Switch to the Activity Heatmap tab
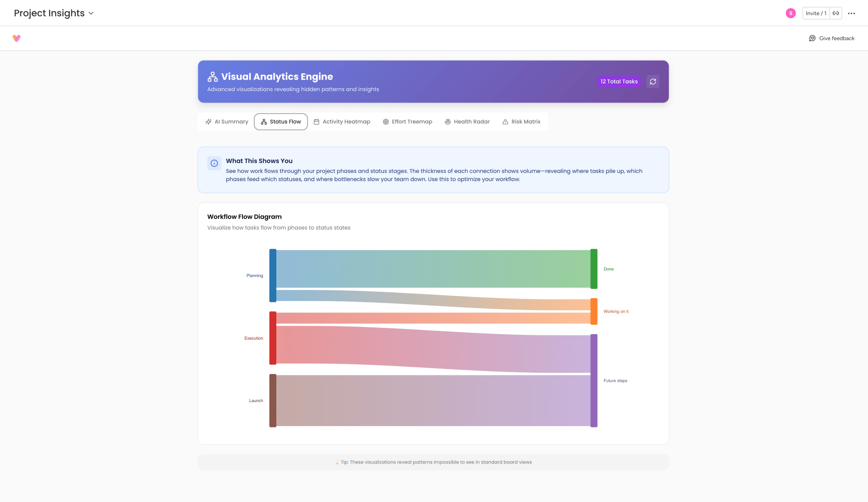This screenshot has height=502, width=868. (342, 122)
